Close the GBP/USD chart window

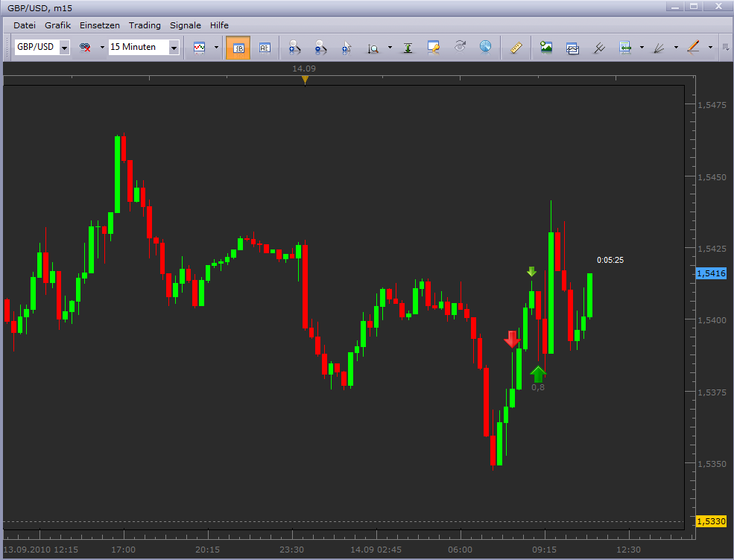pyautogui.click(x=718, y=6)
